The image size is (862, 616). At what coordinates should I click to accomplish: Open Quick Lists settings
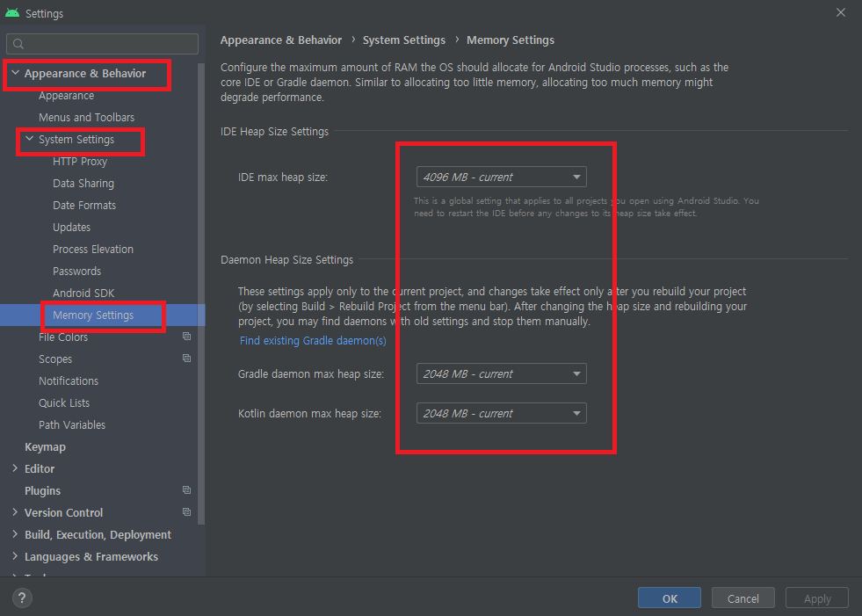[64, 403]
